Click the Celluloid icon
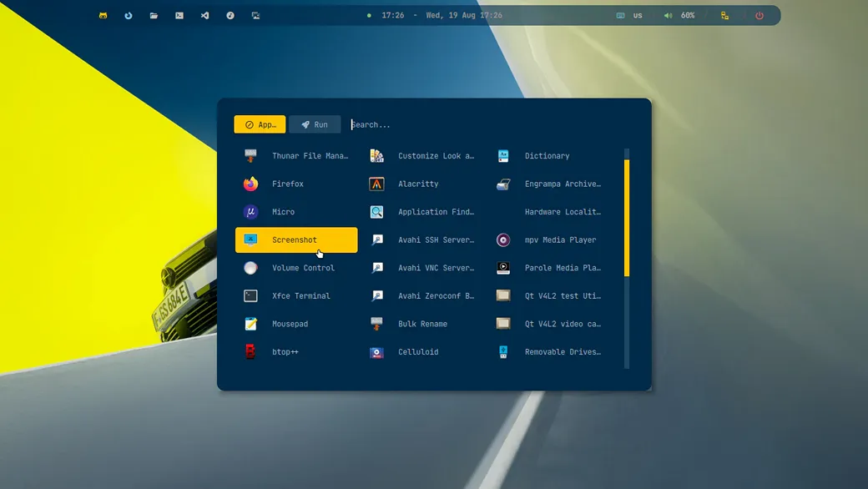The image size is (868, 489). pos(376,352)
